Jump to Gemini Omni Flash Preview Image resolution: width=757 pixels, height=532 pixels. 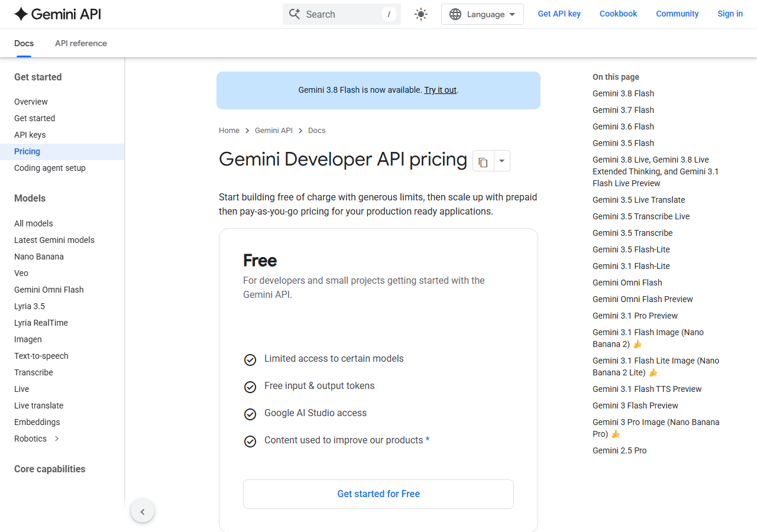coord(643,299)
